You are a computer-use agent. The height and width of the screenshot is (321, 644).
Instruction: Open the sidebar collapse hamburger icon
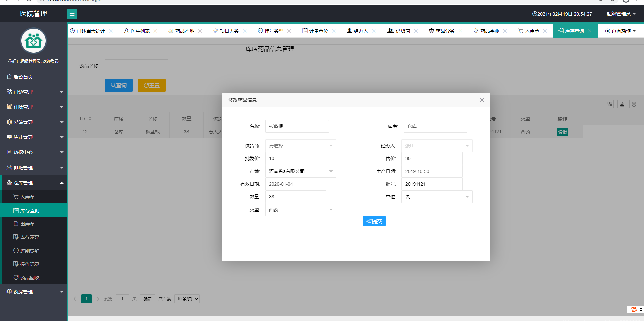(72, 14)
